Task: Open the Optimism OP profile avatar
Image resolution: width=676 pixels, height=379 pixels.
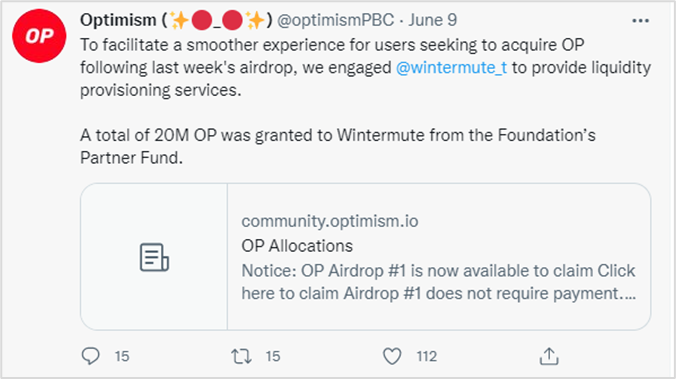Action: coord(39,36)
